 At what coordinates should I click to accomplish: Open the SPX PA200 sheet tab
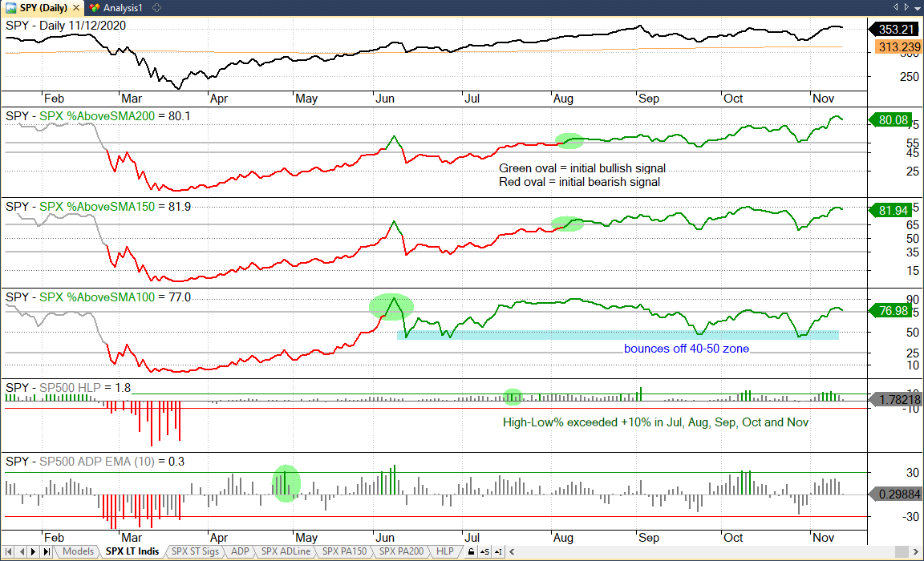click(x=401, y=551)
